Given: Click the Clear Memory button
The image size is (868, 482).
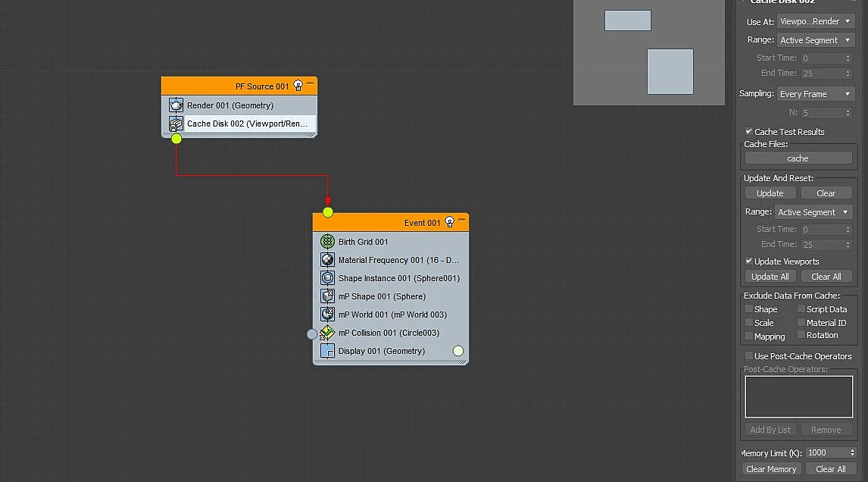Looking at the screenshot, I should tap(771, 468).
